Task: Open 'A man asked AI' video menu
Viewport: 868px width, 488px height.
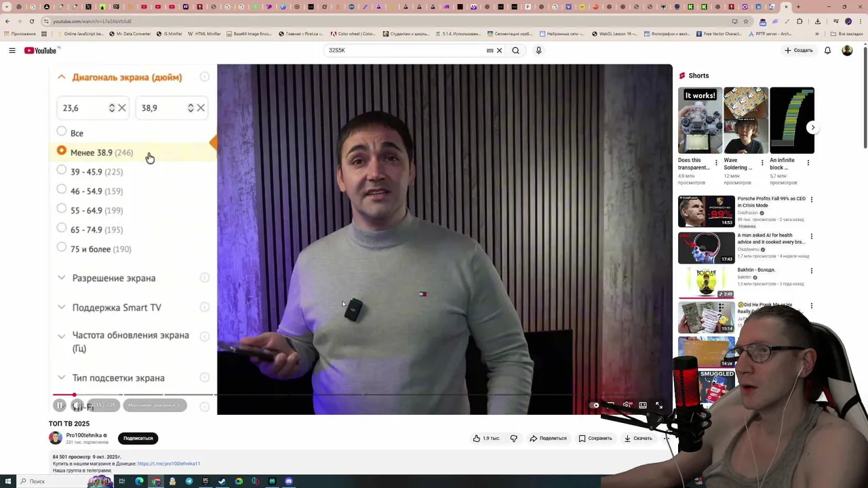Action: 811,237
